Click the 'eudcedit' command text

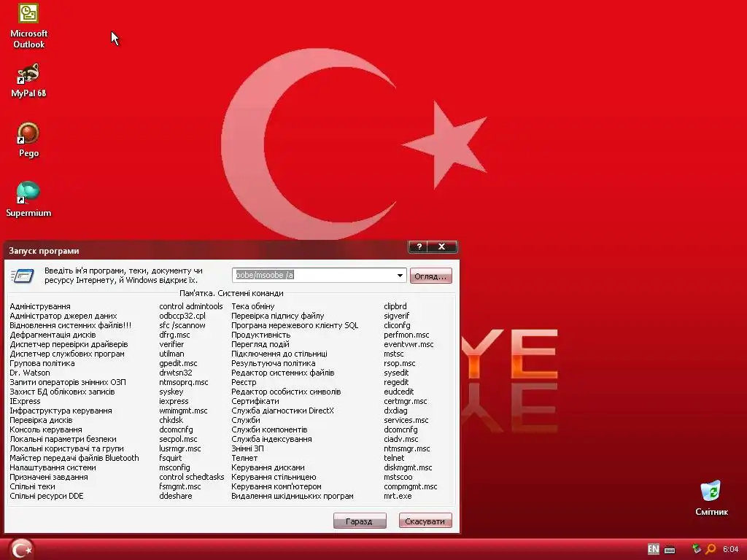tap(399, 392)
